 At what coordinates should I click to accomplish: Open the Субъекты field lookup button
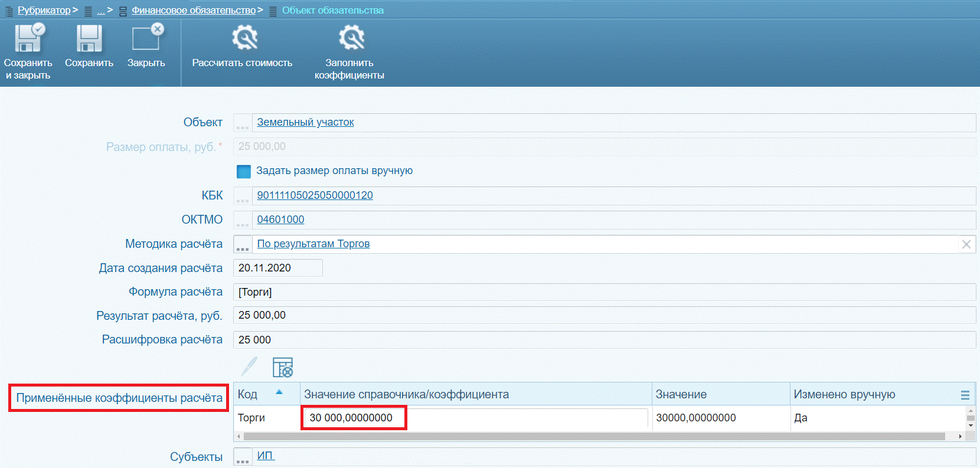[243, 457]
